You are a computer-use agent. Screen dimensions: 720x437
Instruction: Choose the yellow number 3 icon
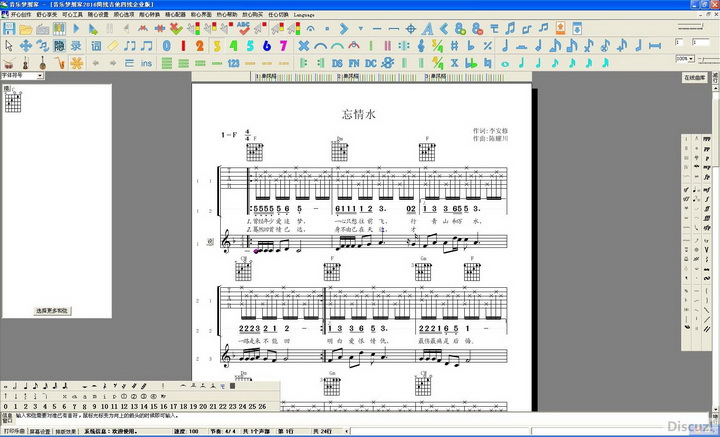pos(218,46)
